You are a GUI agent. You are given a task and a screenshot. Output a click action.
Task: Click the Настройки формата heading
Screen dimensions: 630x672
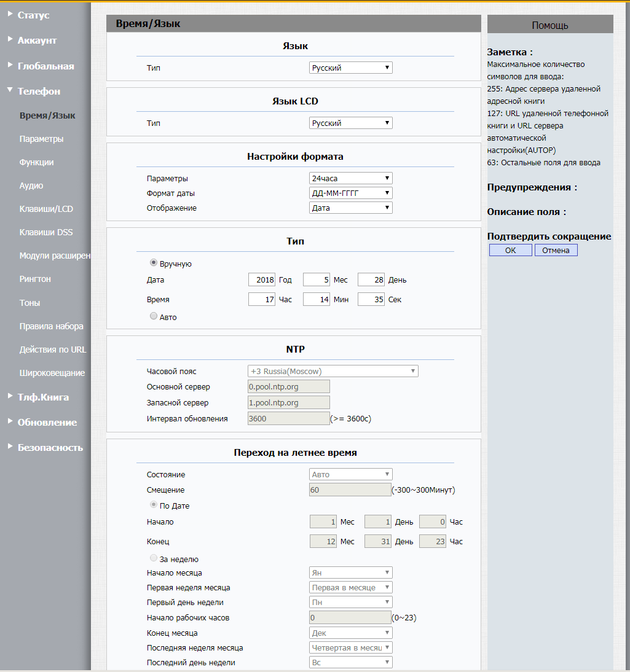295,157
